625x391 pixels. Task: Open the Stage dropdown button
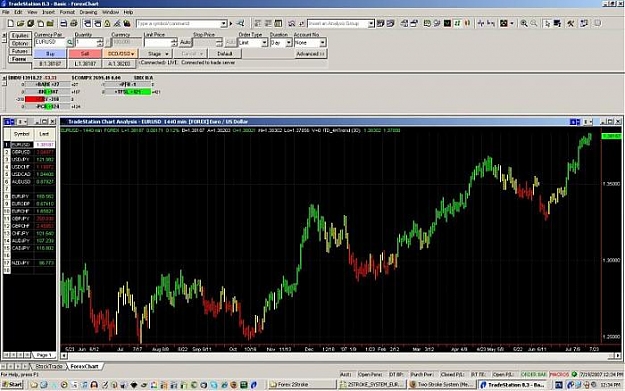(156, 53)
